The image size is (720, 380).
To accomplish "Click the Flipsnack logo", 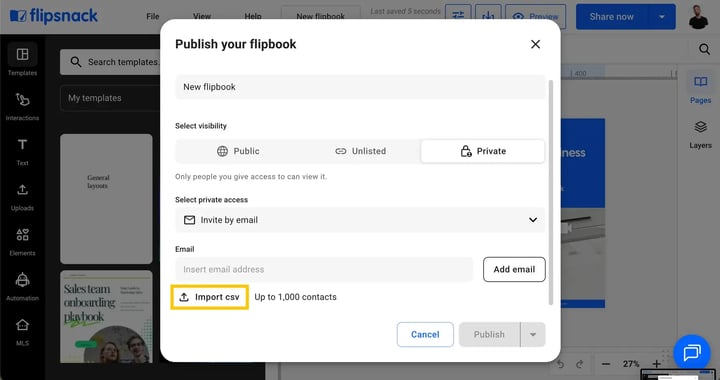I will click(54, 16).
